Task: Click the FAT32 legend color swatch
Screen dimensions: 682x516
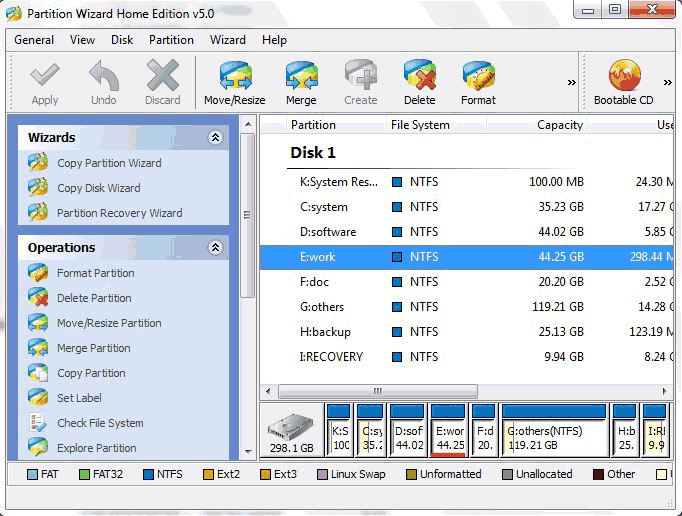Action: (x=84, y=475)
